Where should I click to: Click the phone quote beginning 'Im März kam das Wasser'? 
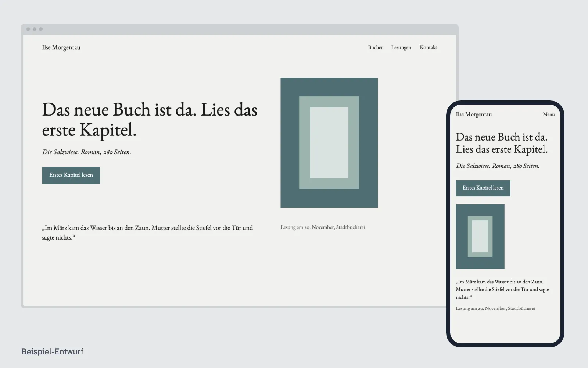click(x=502, y=290)
